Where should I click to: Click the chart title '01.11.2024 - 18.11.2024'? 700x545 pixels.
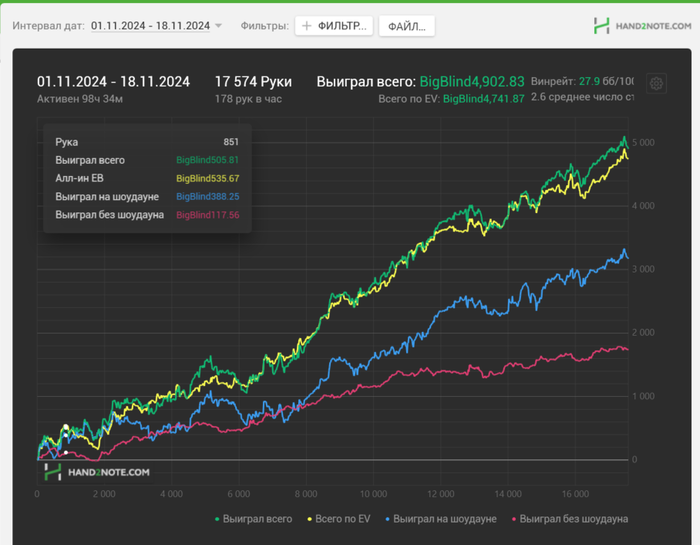(113, 82)
